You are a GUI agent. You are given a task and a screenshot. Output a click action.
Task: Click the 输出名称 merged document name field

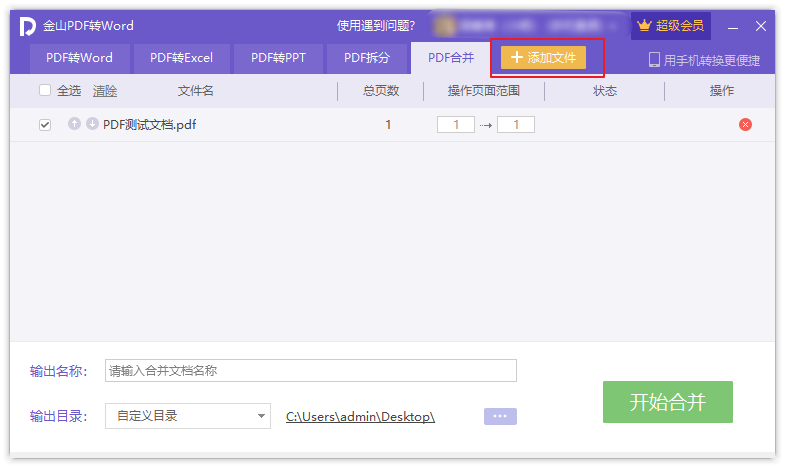click(x=311, y=370)
